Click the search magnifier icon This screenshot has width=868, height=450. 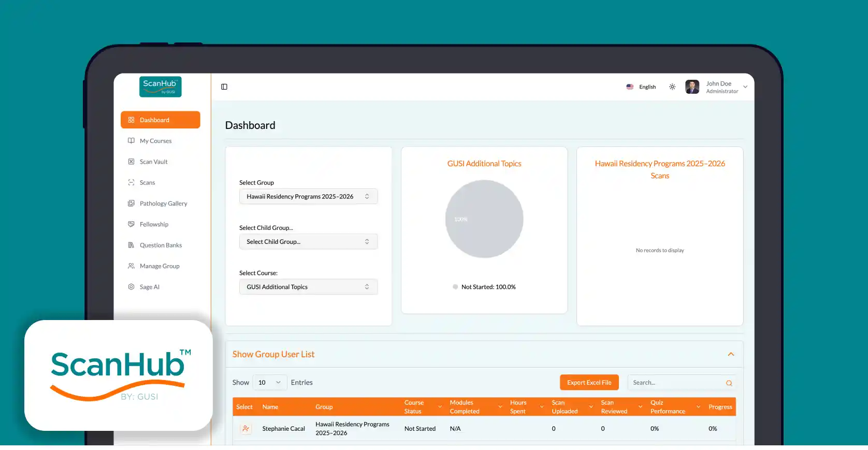(x=729, y=383)
